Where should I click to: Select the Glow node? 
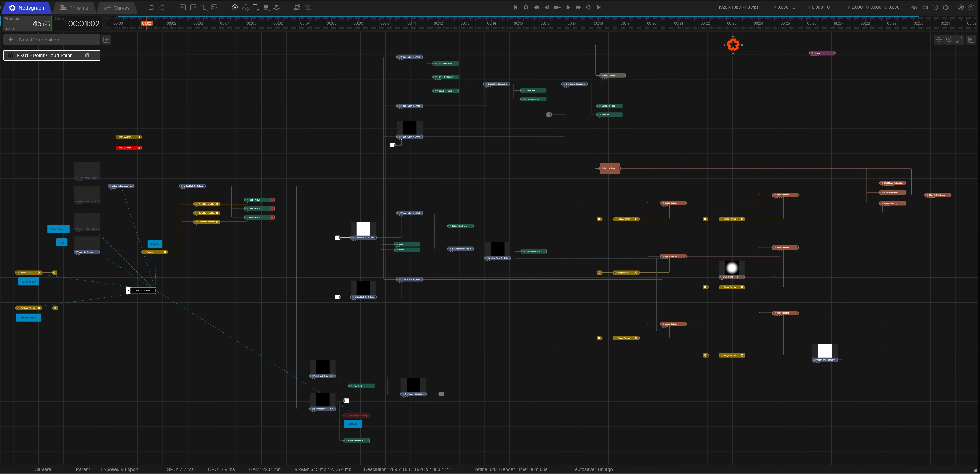click(x=407, y=244)
